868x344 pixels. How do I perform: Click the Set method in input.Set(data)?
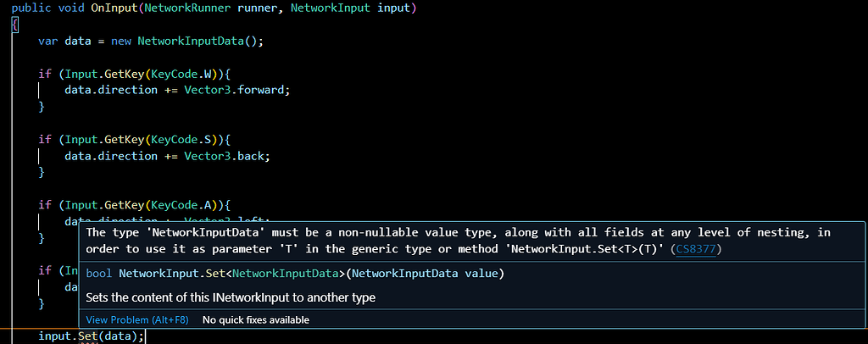click(86, 336)
